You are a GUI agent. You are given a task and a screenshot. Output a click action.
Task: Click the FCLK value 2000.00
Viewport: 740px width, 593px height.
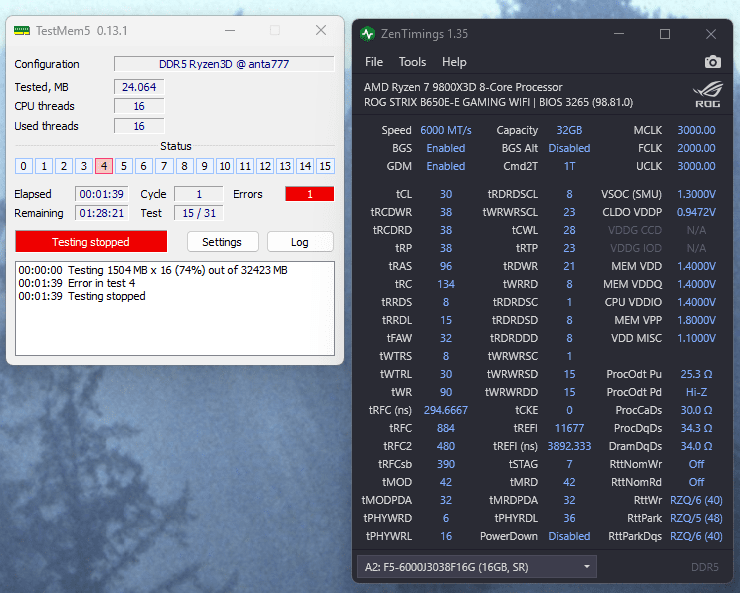click(x=696, y=148)
